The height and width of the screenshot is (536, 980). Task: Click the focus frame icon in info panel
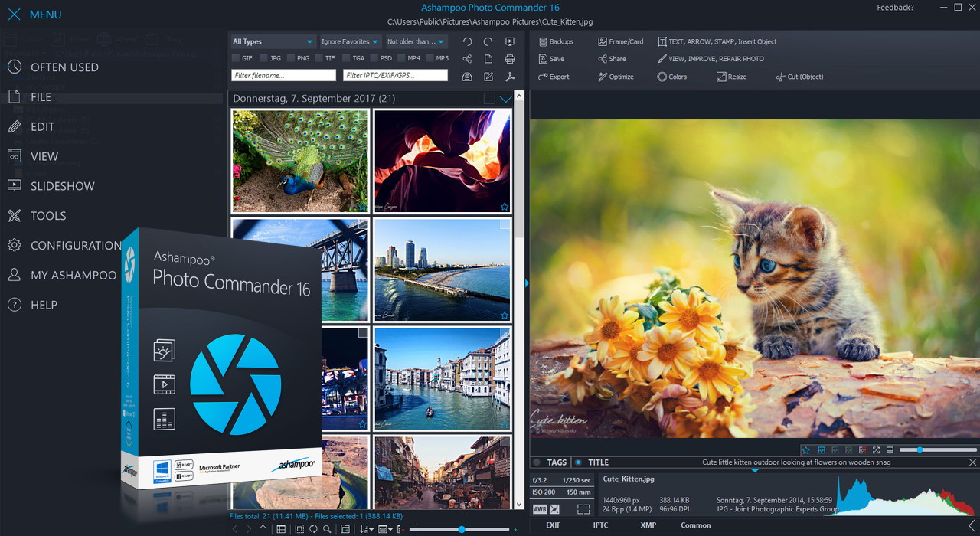(x=583, y=509)
